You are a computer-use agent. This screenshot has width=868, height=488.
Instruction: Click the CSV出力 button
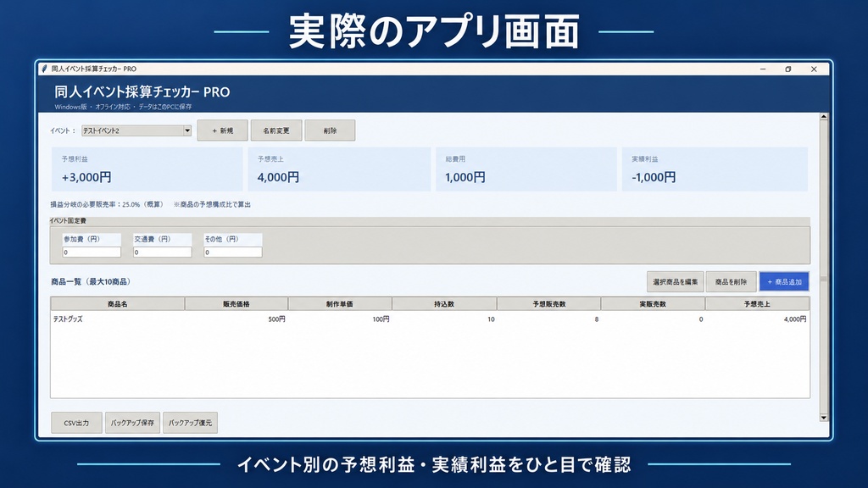76,423
